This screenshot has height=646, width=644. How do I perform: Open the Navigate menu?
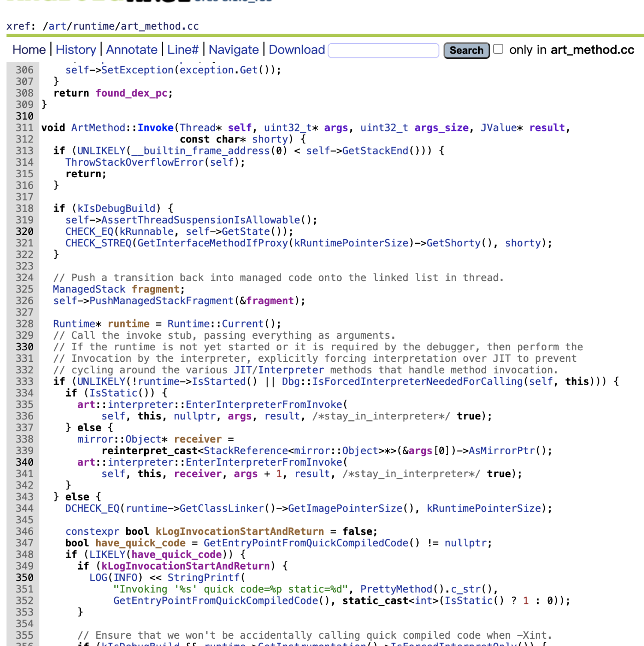[x=234, y=50]
